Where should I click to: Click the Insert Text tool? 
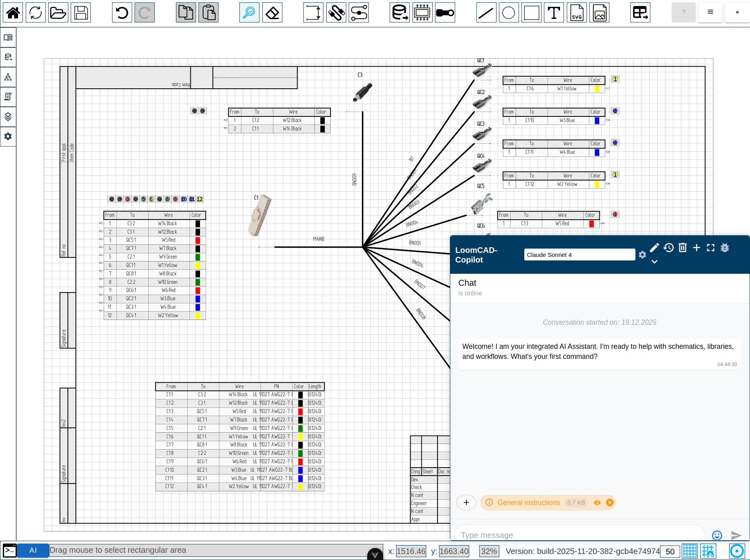554,13
